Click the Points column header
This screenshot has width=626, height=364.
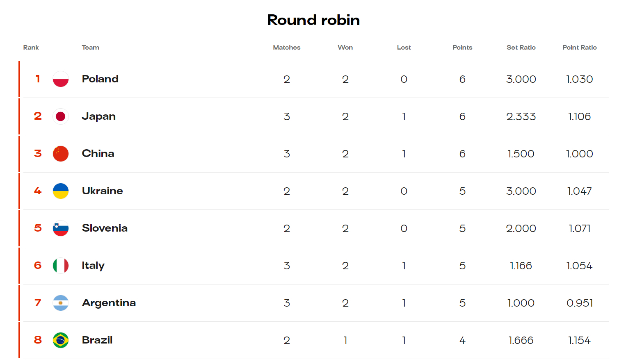[x=462, y=48]
